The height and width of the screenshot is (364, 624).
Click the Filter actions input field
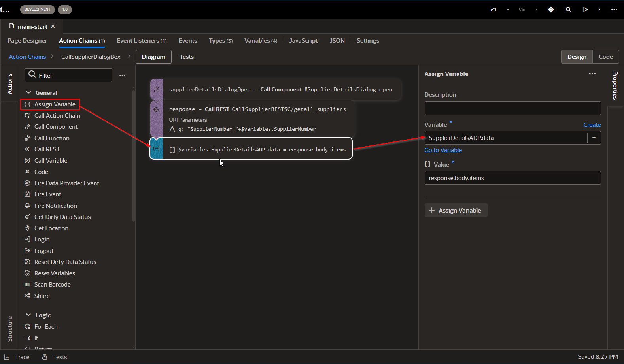point(68,75)
